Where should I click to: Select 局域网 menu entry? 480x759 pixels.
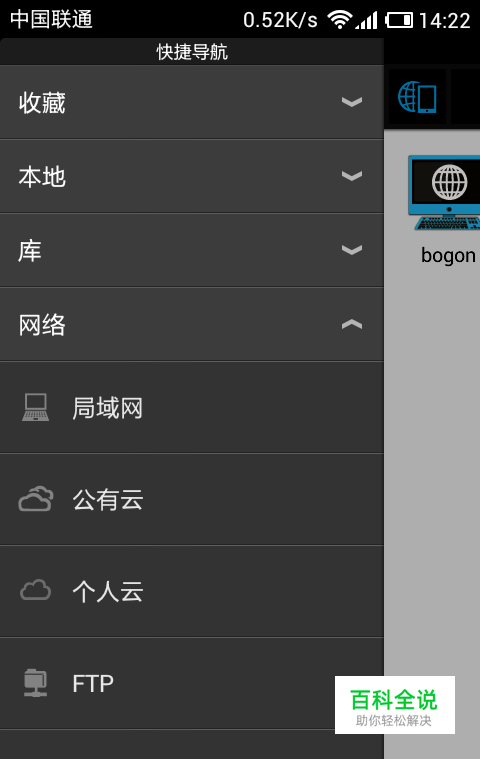pyautogui.click(x=192, y=408)
